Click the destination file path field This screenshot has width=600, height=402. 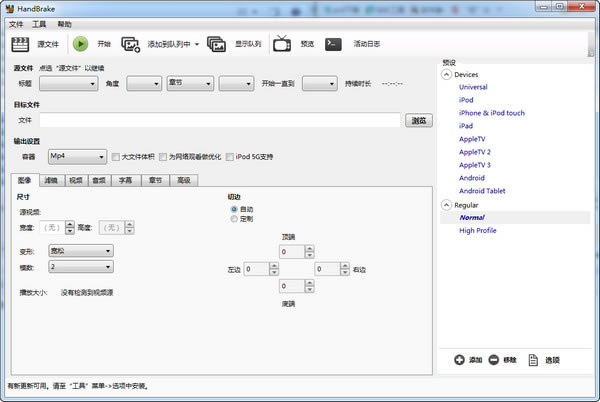pyautogui.click(x=220, y=120)
